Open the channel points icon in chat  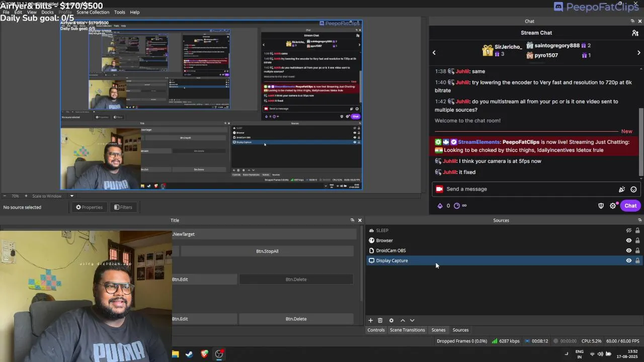(x=457, y=206)
